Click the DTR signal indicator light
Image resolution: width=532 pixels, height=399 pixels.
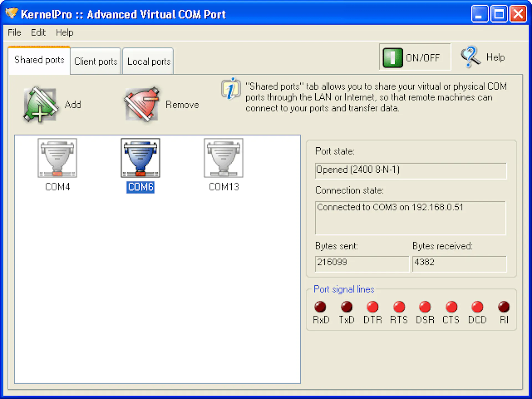(372, 307)
